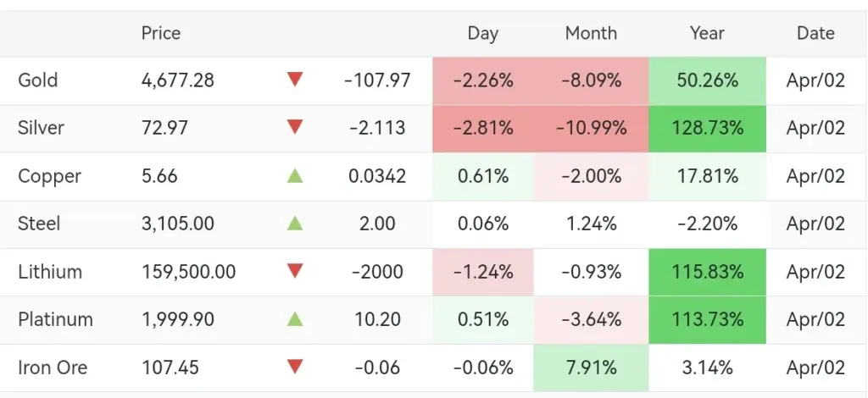Open the Silver commodity link
This screenshot has height=398, width=868.
(x=41, y=128)
